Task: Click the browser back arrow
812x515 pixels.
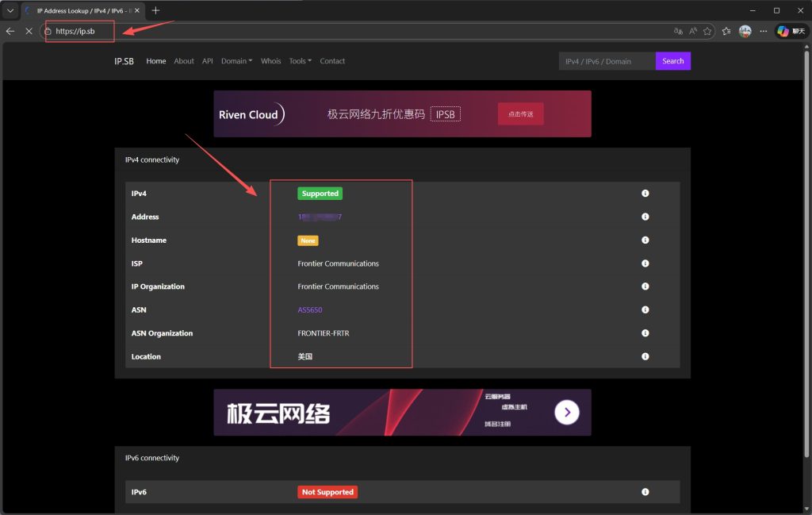Action: [x=10, y=31]
